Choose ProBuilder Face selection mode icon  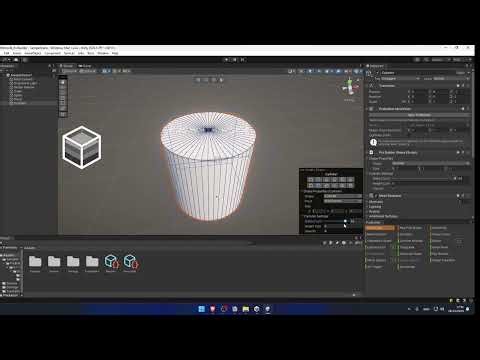click(221, 80)
